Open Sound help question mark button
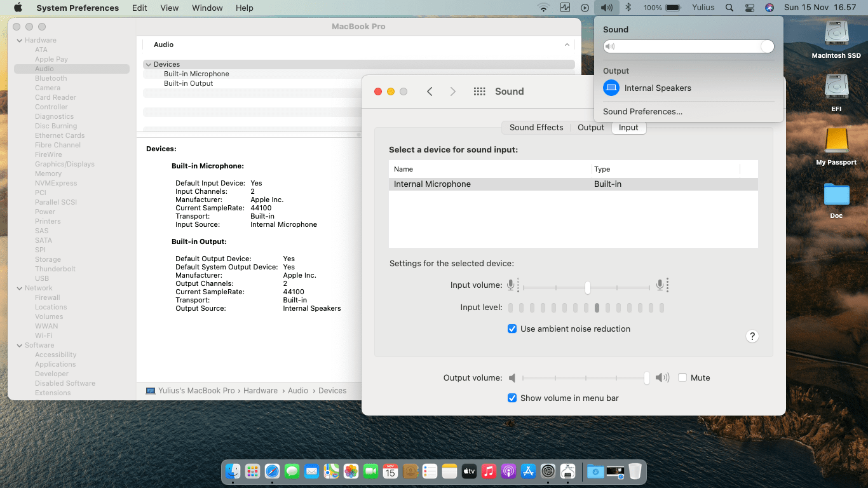The height and width of the screenshot is (488, 868). coord(752,336)
